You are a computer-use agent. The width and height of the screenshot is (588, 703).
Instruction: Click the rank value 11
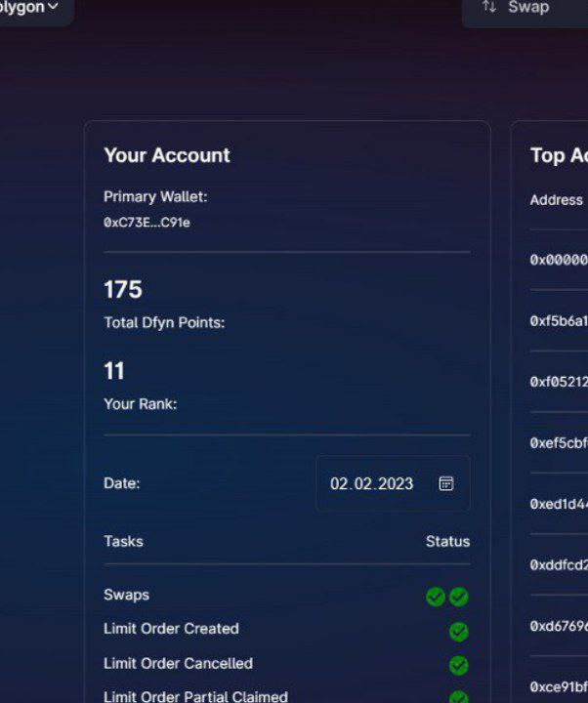pos(114,371)
